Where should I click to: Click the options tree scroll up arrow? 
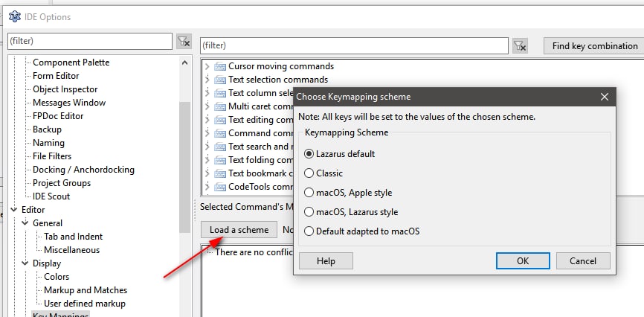[185, 63]
